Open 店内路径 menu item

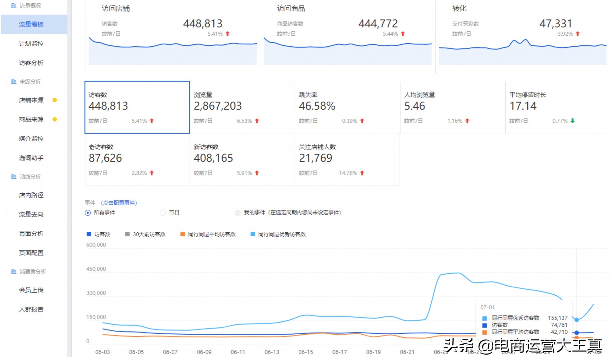31,195
